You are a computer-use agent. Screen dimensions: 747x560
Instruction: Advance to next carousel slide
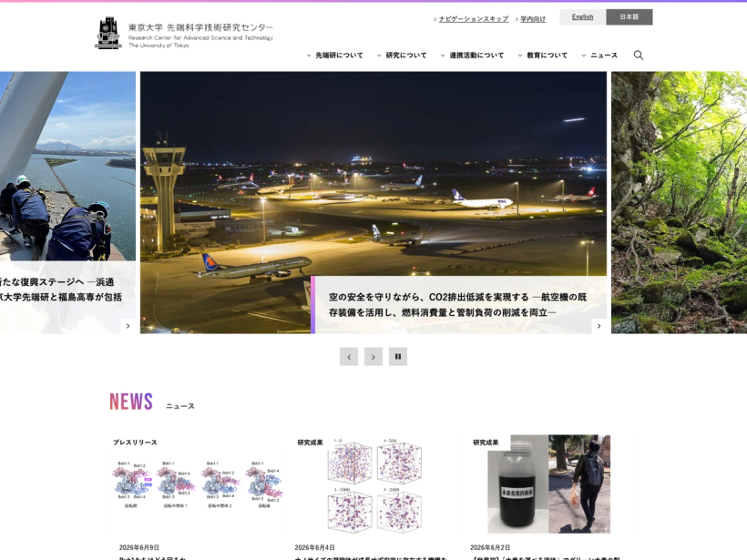[373, 357]
